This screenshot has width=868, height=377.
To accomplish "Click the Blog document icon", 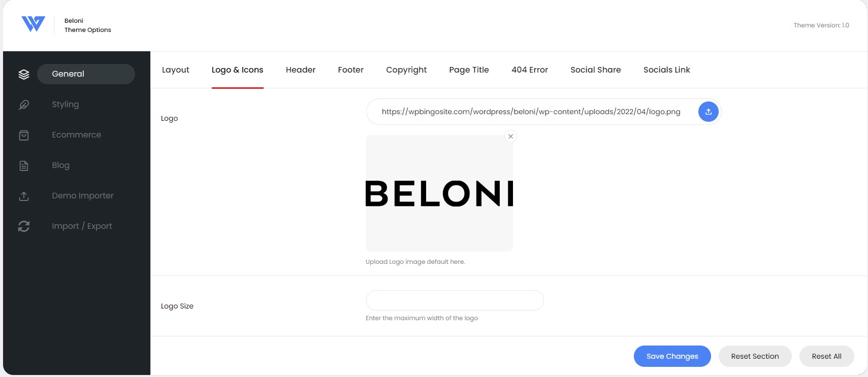I will (x=24, y=165).
